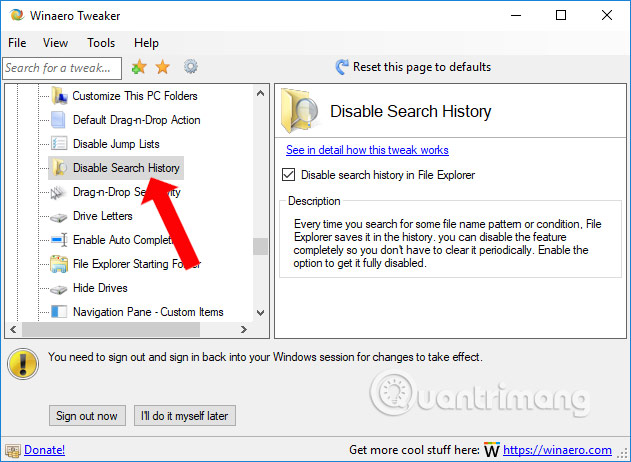
Task: Select the Disable Jump Lists icon
Action: 59,144
